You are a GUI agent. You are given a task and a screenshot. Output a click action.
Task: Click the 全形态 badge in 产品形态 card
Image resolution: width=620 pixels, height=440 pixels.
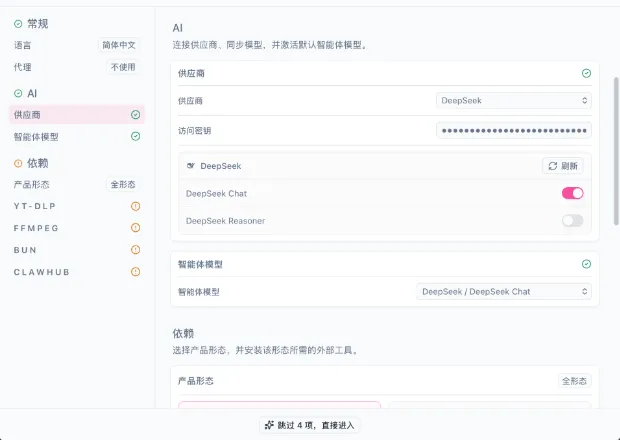[575, 381]
